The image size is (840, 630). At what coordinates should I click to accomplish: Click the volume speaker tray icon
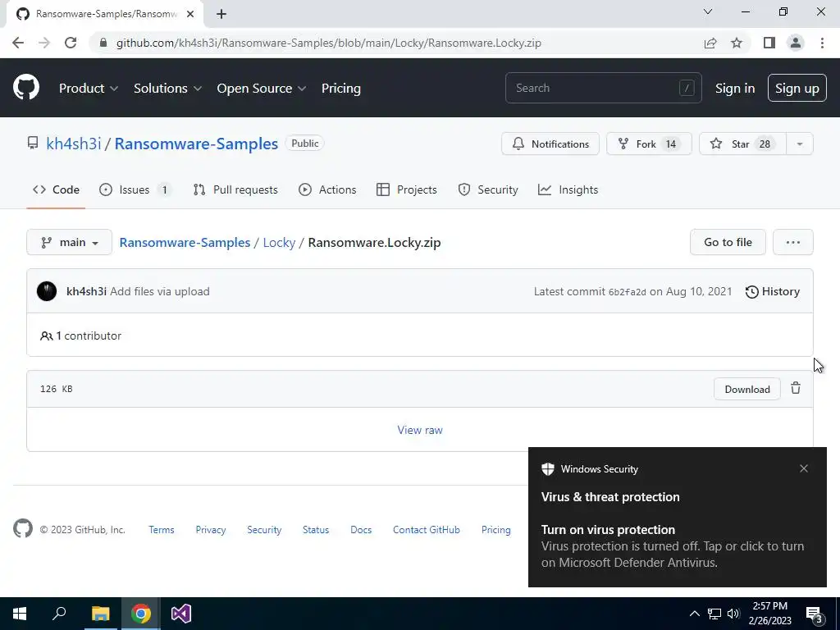click(x=733, y=614)
